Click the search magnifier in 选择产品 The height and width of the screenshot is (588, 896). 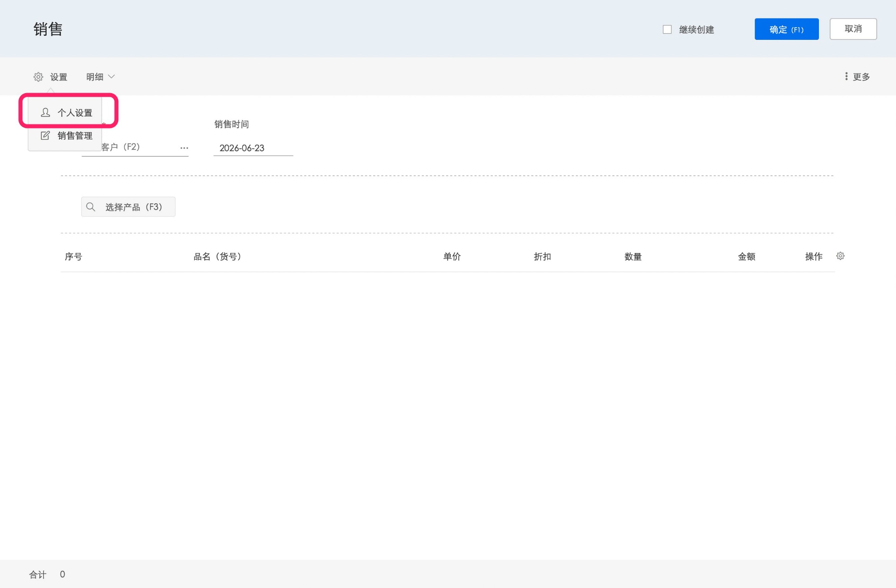tap(91, 207)
